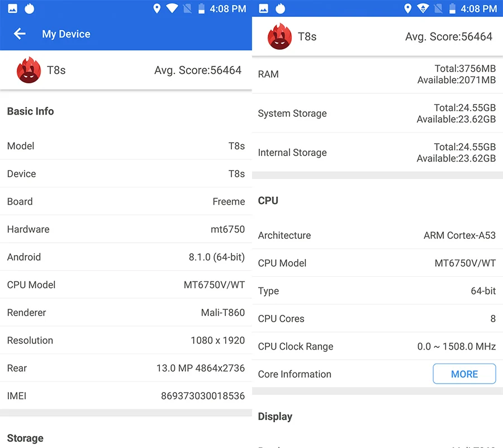Select the Android value 8.1.0 (64-bit)

[x=217, y=257]
